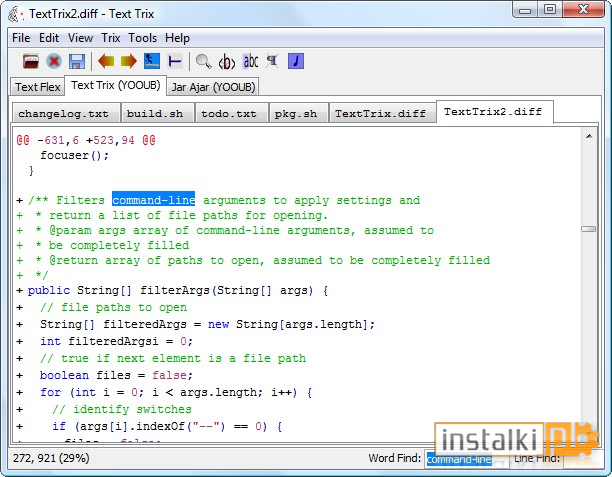Click the crossed-out paragraph mark icon
This screenshot has width=612, height=477.
[272, 61]
